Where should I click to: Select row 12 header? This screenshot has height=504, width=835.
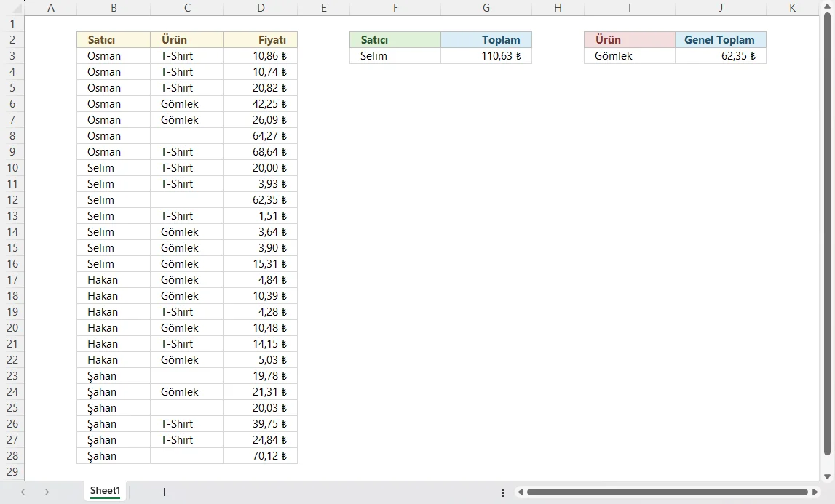12,199
